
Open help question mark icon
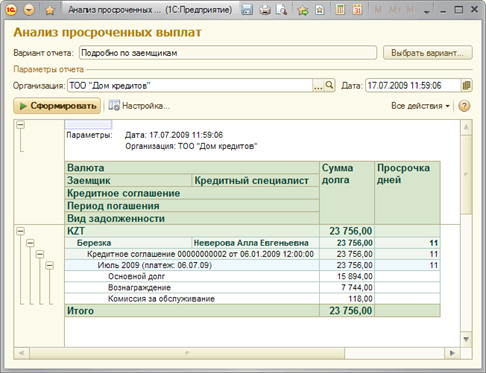point(464,106)
